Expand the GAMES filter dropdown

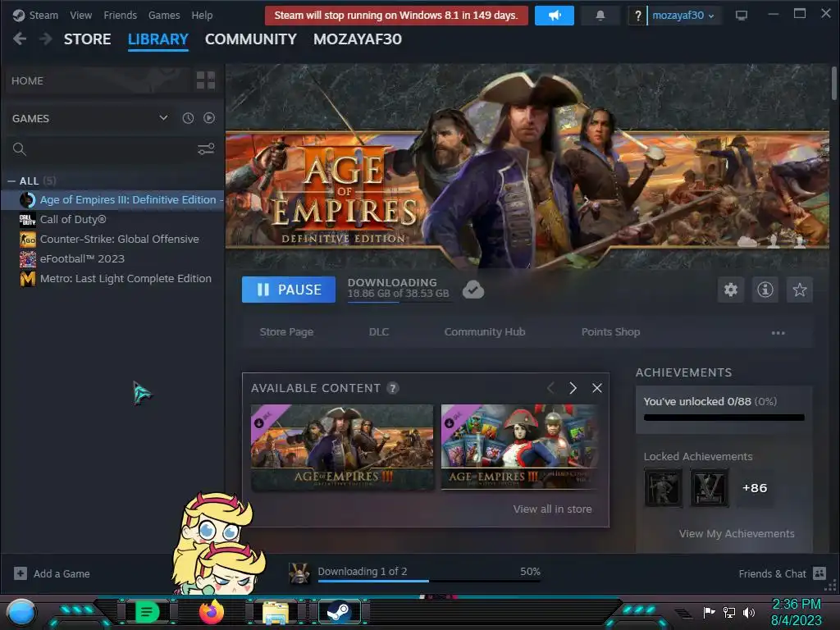click(163, 118)
